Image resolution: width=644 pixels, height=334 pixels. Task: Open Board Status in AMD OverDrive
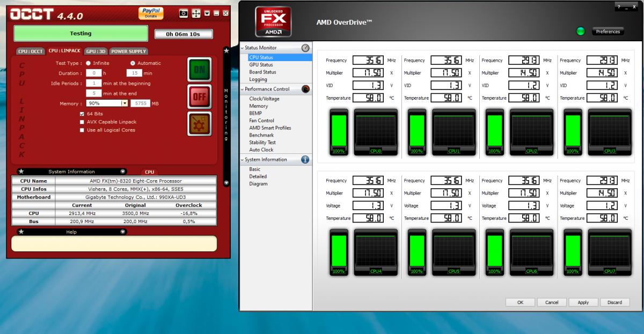(262, 72)
